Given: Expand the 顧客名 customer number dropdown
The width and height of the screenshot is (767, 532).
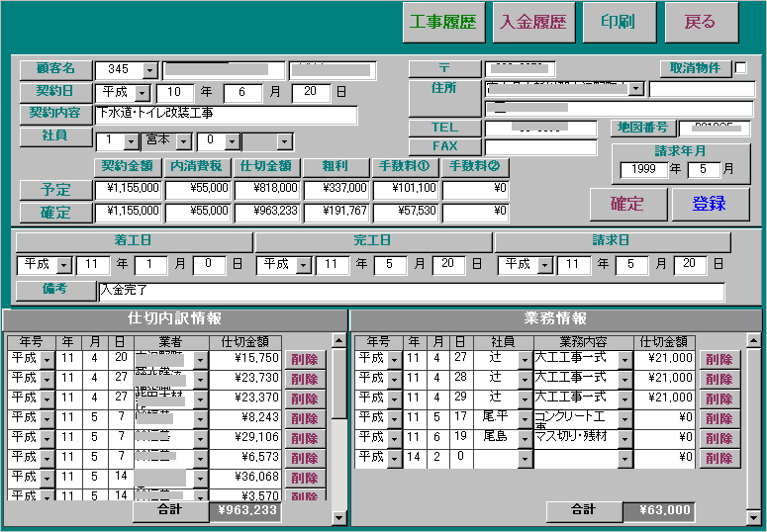Looking at the screenshot, I should pos(150,70).
